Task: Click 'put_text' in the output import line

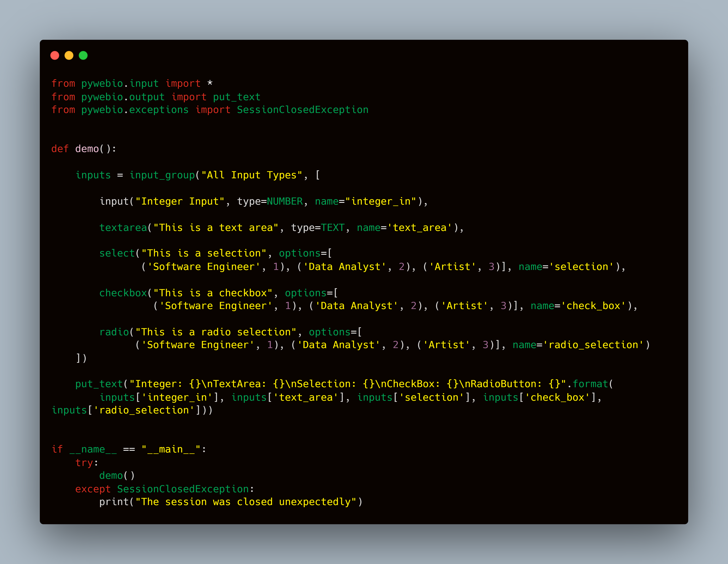Action: tap(237, 97)
